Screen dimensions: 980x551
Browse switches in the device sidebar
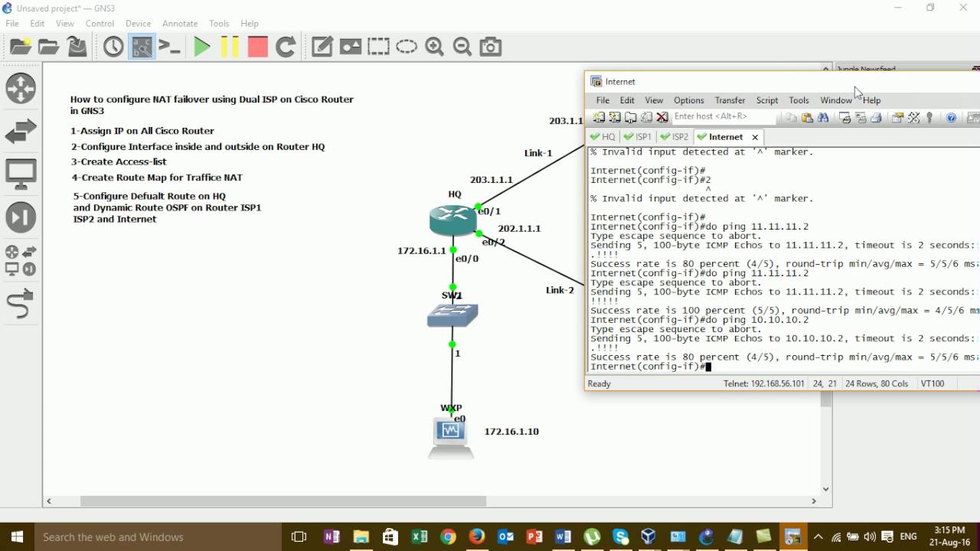tap(21, 132)
